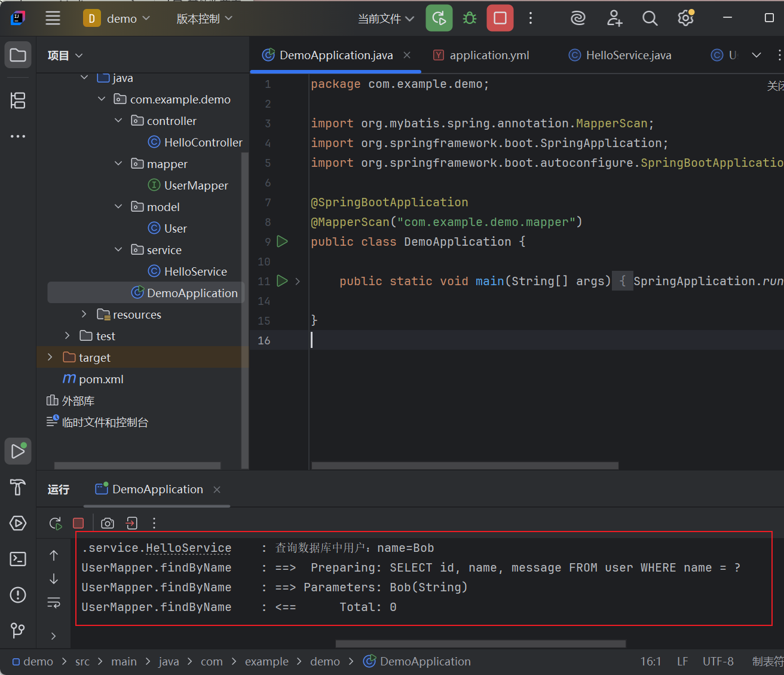The image size is (784, 675).
Task: Run DemoApplication class from gutter line 9
Action: point(283,242)
